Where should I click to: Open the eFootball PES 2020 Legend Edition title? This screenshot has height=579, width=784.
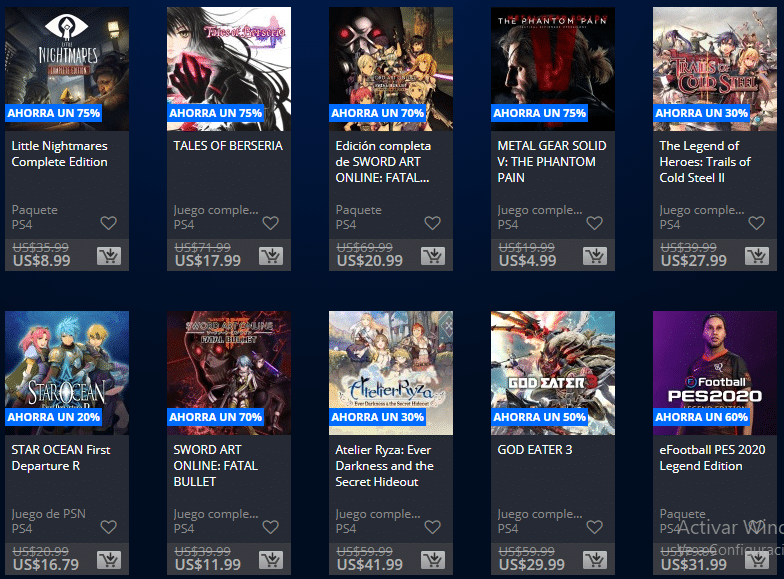(712, 458)
